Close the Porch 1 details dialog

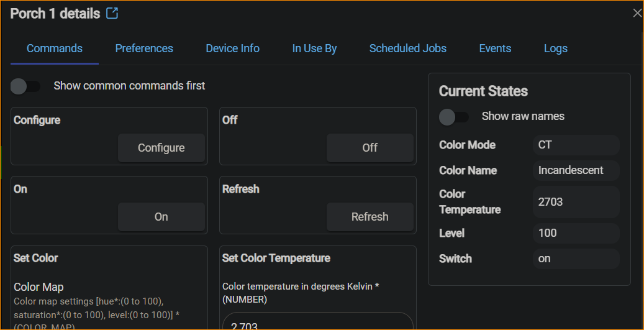coord(637,13)
